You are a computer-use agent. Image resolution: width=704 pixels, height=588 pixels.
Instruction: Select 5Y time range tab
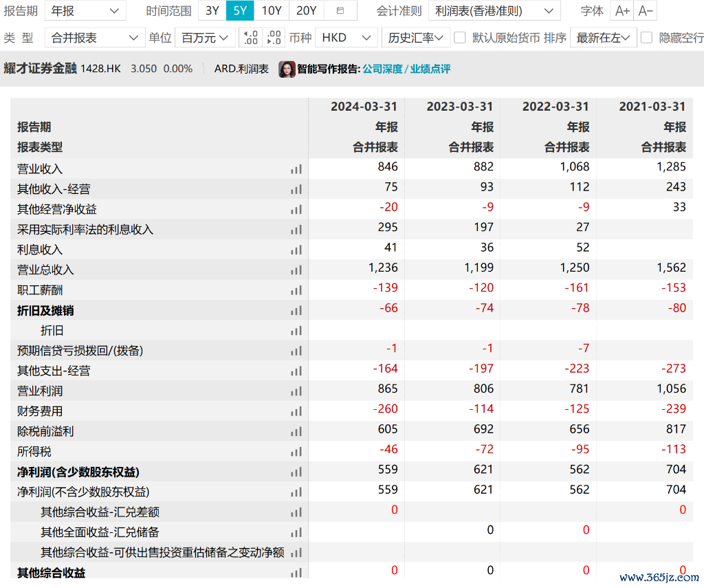click(240, 11)
